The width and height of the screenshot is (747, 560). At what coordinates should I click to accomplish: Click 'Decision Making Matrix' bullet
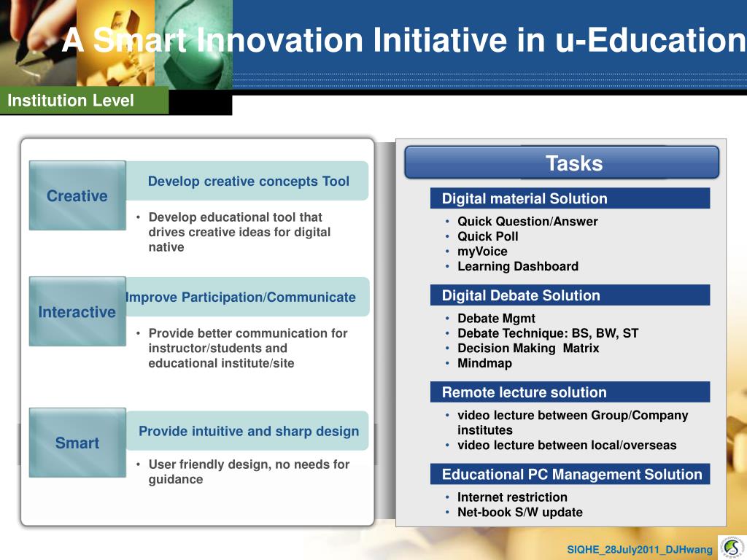tap(528, 348)
